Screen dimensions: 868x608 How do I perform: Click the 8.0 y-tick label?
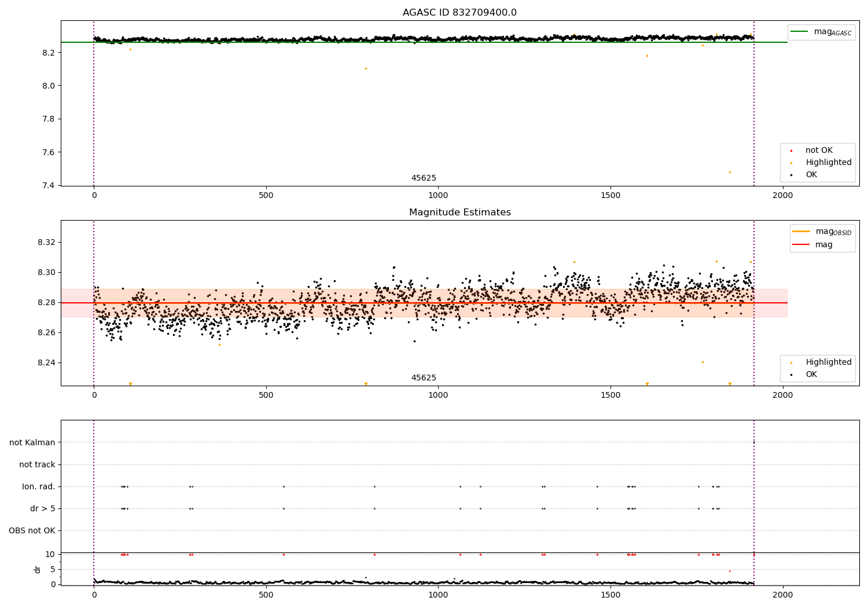[48, 86]
